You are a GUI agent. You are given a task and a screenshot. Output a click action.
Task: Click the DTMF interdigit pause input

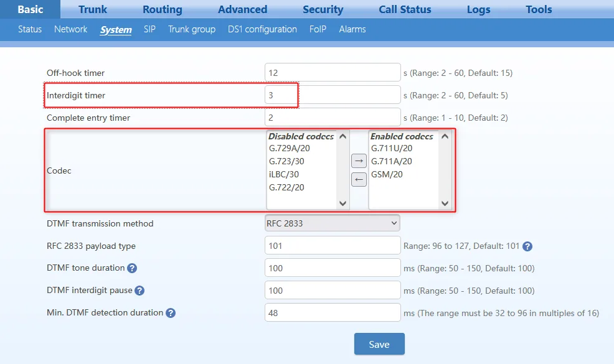(333, 291)
